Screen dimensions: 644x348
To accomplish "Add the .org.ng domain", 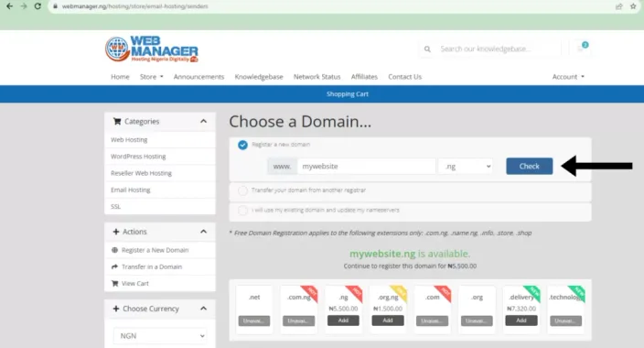I will (388, 321).
